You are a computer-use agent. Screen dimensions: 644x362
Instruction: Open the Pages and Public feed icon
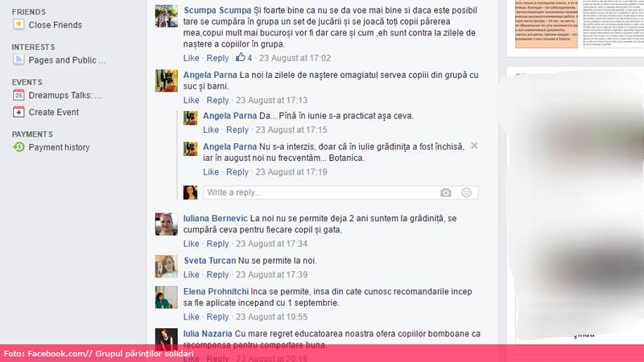click(19, 60)
